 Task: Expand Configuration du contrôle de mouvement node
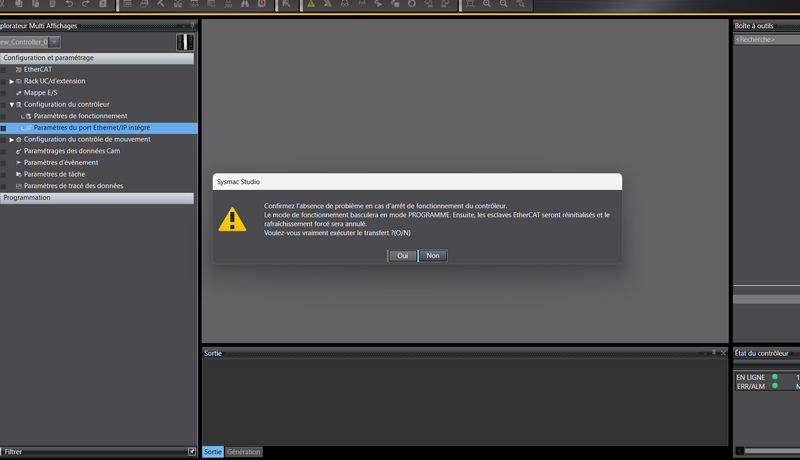[x=12, y=139]
